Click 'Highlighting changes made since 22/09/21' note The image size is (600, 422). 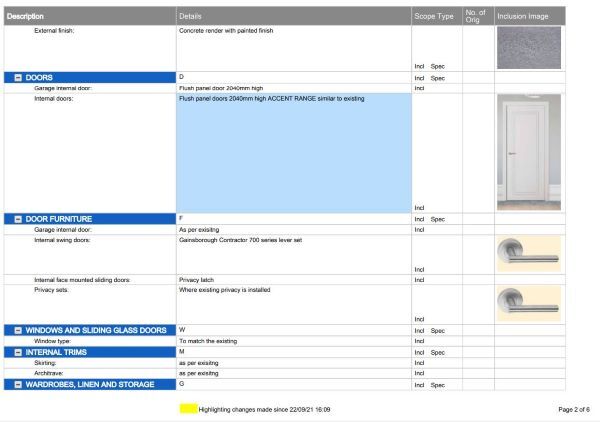(x=264, y=409)
